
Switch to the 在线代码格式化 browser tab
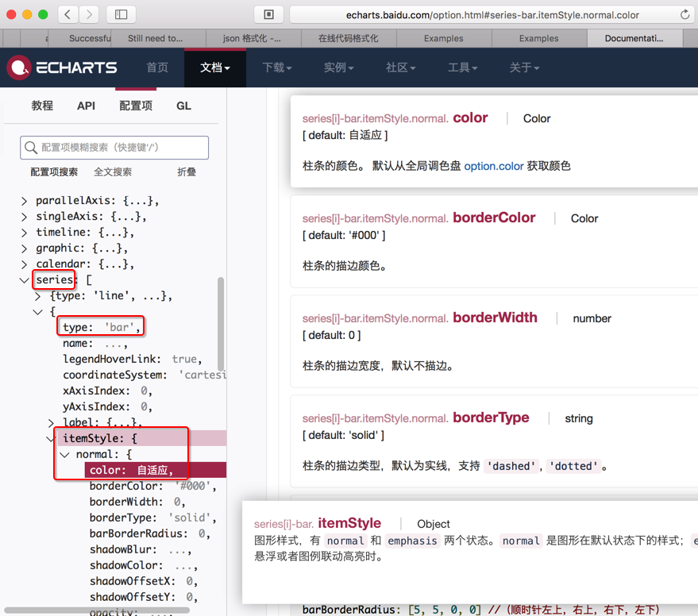pos(349,38)
